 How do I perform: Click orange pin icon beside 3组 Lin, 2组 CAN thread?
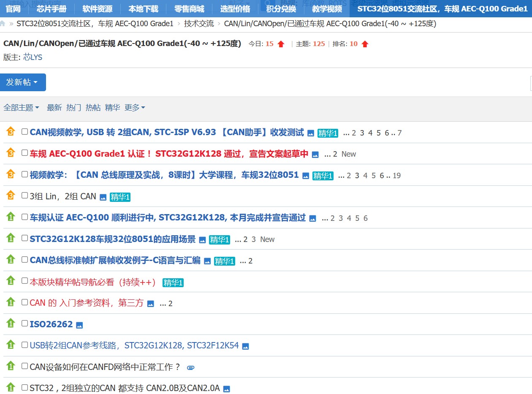pos(11,196)
